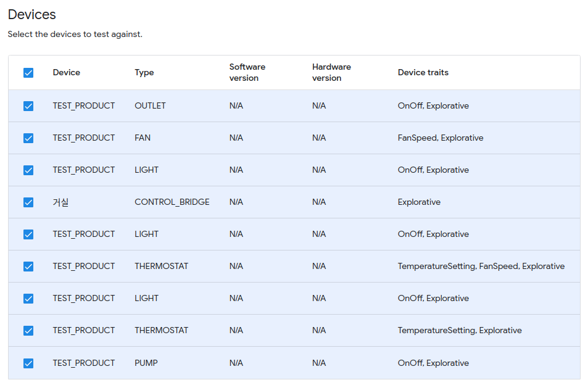Viewport: 588px width, 385px height.
Task: Uncheck the OUTLET device checkbox
Action: [28, 106]
